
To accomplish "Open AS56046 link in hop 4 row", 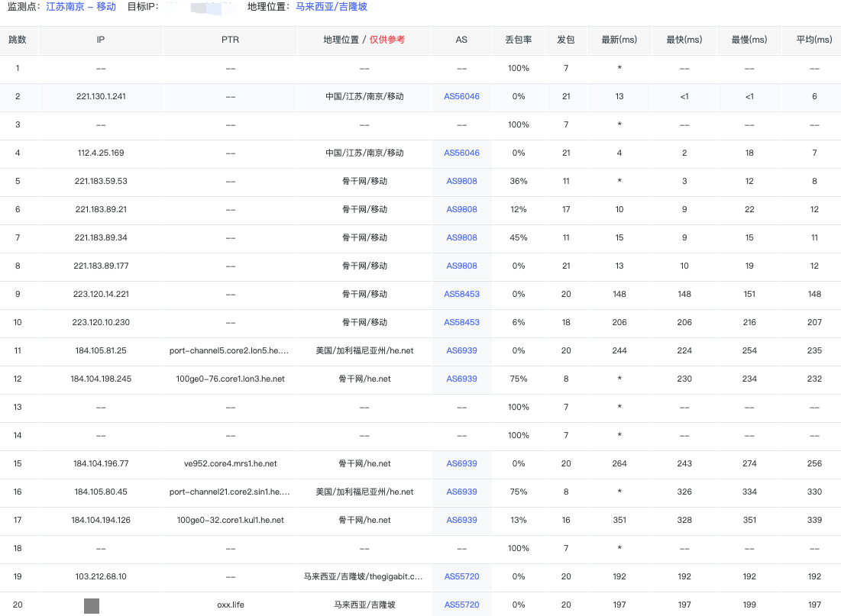I will coord(462,153).
